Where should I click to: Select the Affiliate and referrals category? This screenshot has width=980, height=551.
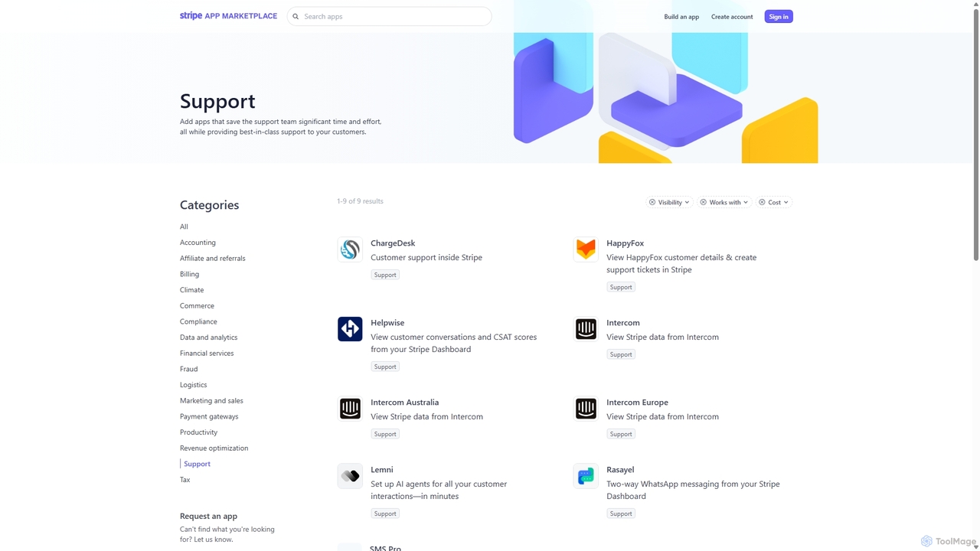[x=213, y=259]
